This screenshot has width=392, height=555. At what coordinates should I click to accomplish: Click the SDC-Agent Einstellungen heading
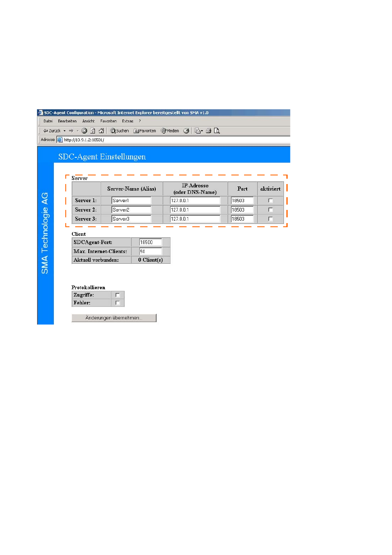102,157
